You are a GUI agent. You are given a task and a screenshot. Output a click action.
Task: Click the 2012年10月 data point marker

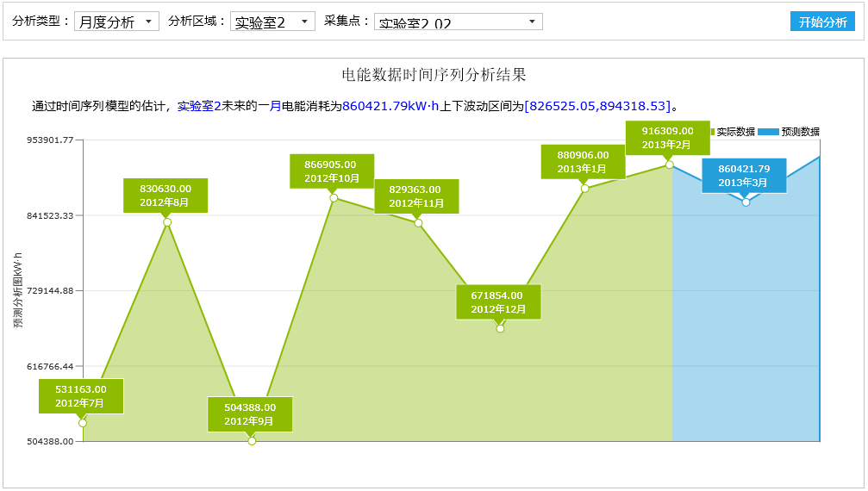pos(334,198)
